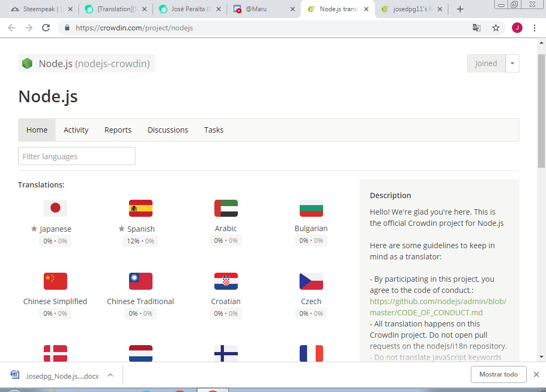Click the Node.js green hexagon logo
This screenshot has height=392, width=546.
point(27,63)
